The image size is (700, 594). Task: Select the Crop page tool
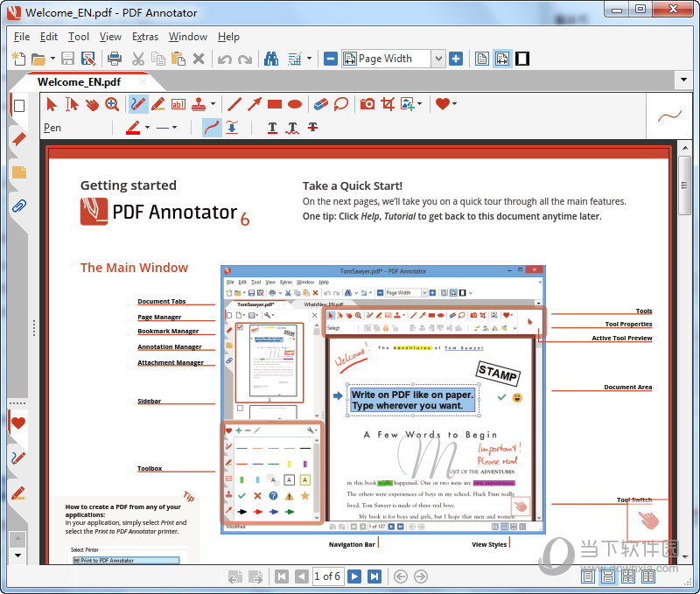388,104
